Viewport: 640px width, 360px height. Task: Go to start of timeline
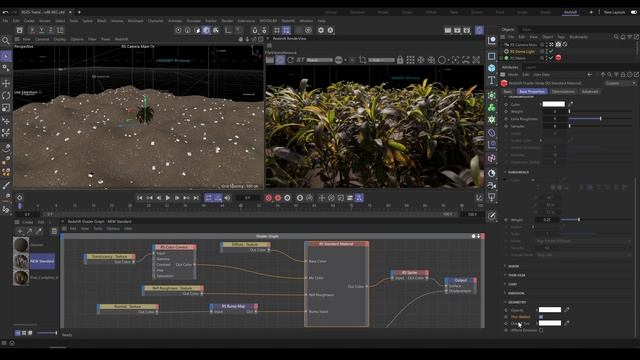pyautogui.click(x=140, y=198)
